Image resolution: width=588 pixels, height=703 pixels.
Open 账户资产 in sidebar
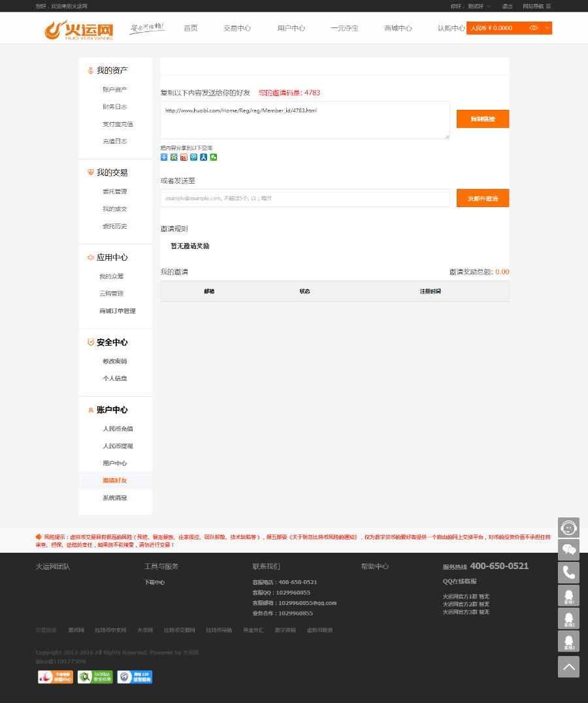(x=115, y=90)
